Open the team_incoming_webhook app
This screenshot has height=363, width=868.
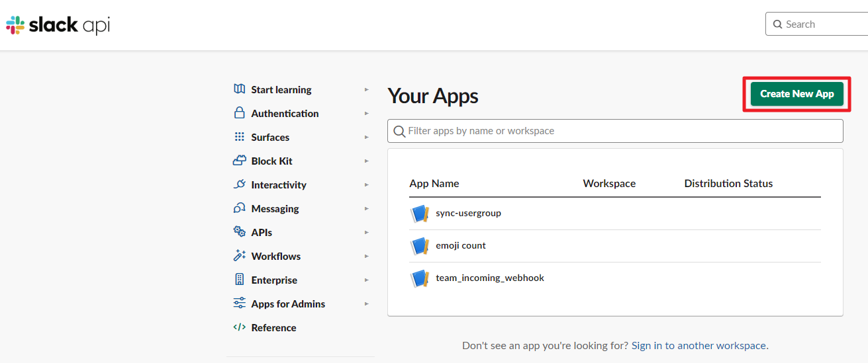[x=490, y=278]
